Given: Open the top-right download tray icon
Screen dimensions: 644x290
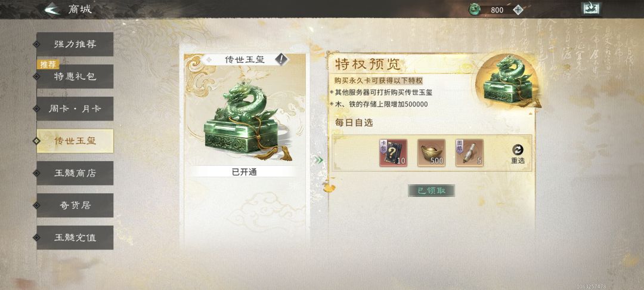Looking at the screenshot, I should click(x=591, y=8).
